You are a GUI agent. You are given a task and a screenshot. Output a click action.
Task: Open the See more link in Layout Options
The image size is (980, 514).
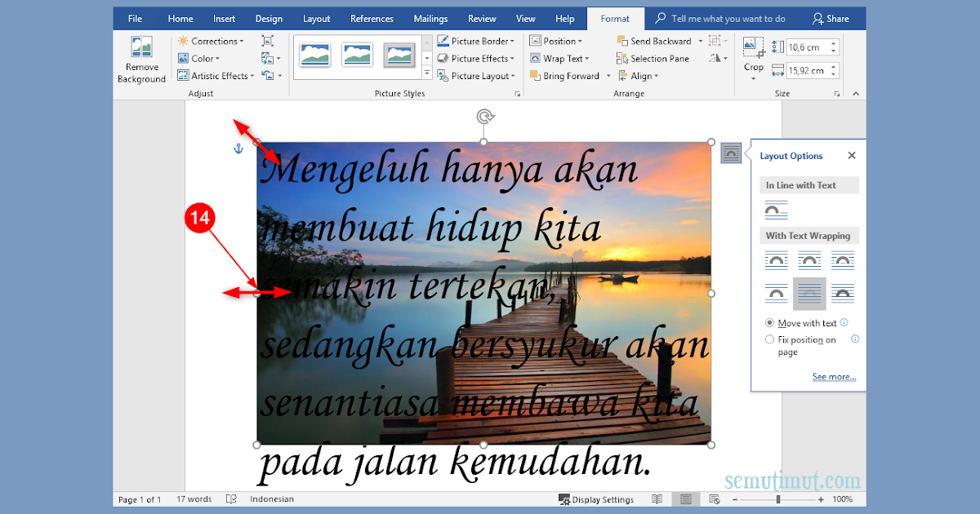[x=834, y=376]
